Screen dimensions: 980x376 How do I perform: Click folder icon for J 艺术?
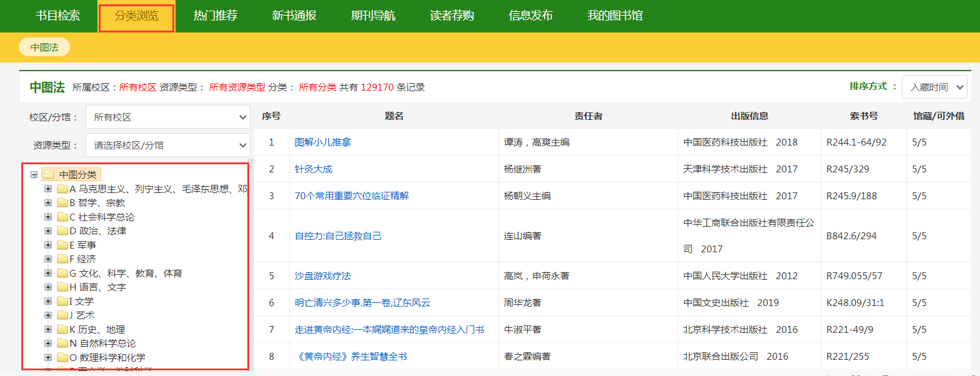tap(62, 315)
